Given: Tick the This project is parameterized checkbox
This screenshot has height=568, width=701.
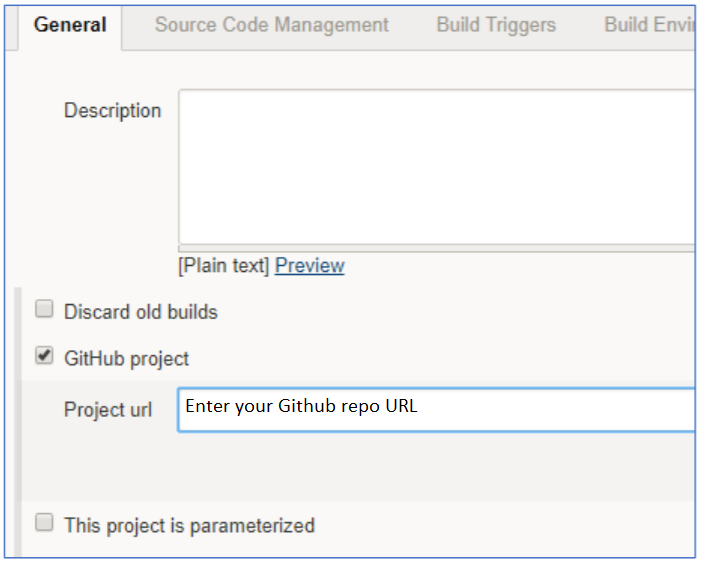Looking at the screenshot, I should pyautogui.click(x=44, y=522).
